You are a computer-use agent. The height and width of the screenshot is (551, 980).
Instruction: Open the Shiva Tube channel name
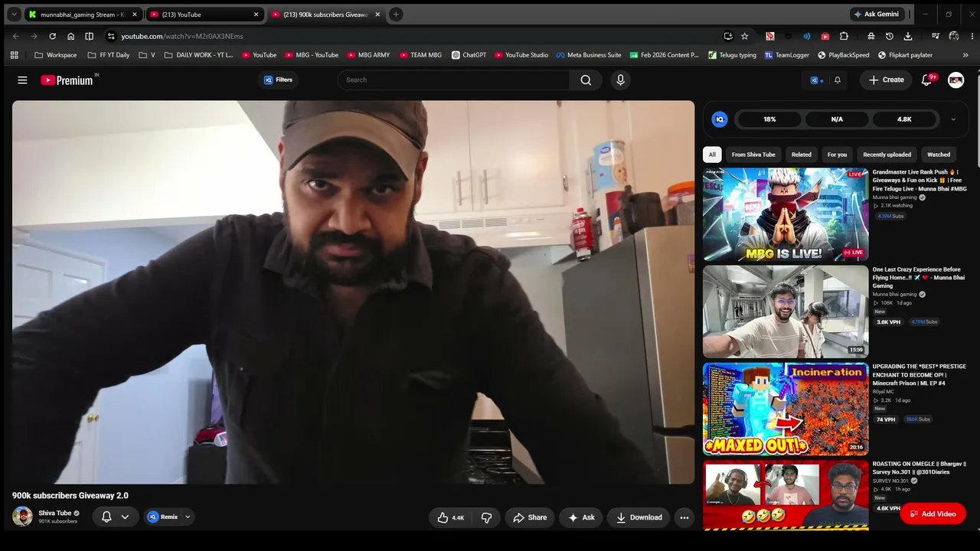coord(55,513)
